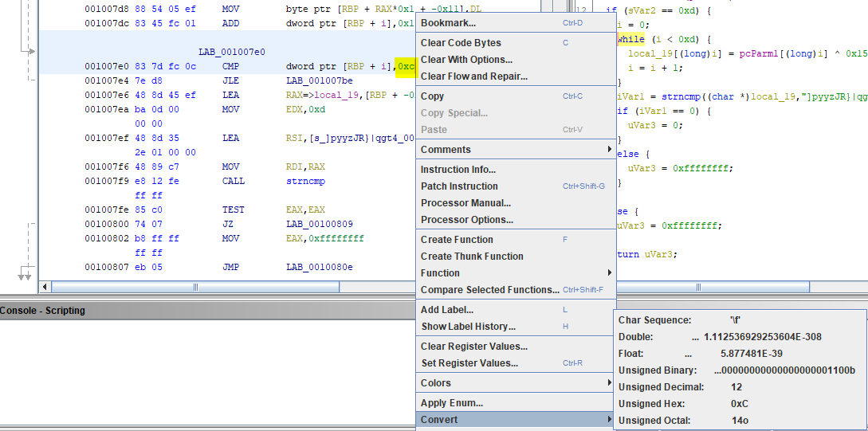Convert to Char Sequence '\f'
The width and height of the screenshot is (868, 431).
pos(740,320)
